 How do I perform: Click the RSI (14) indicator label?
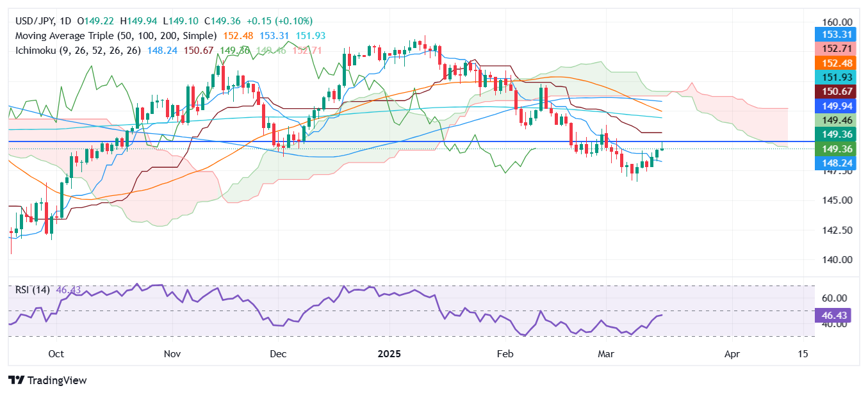click(x=33, y=290)
